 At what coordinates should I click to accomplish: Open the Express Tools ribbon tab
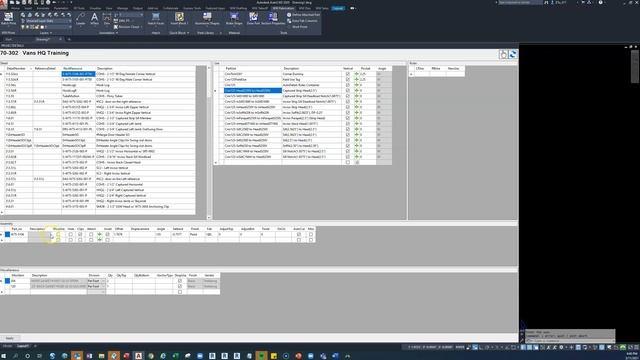tap(192, 8)
